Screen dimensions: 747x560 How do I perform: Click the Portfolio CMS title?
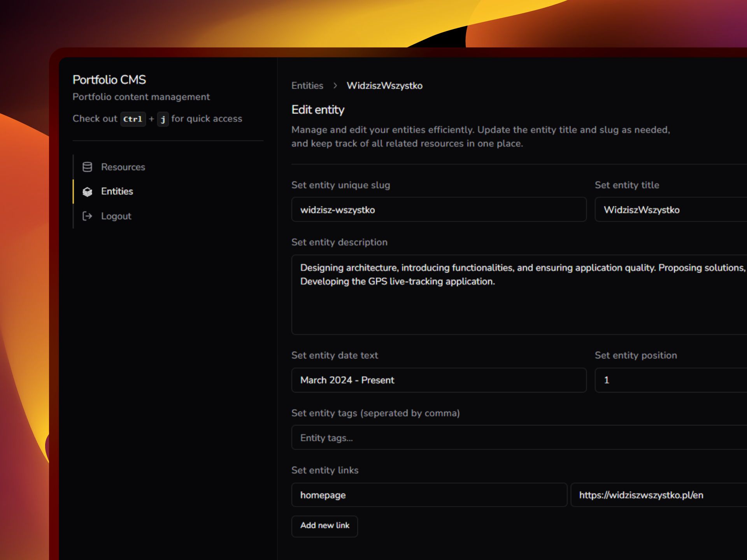(109, 80)
